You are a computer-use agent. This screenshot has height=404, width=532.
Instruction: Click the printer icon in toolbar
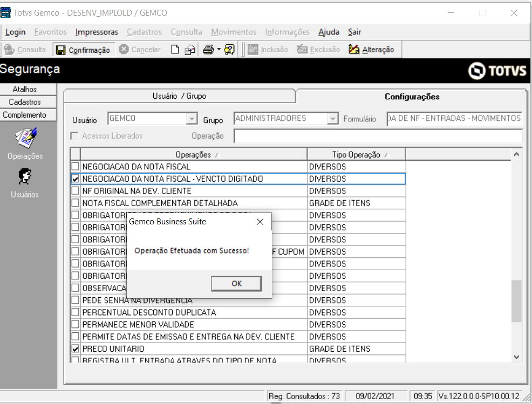[208, 50]
